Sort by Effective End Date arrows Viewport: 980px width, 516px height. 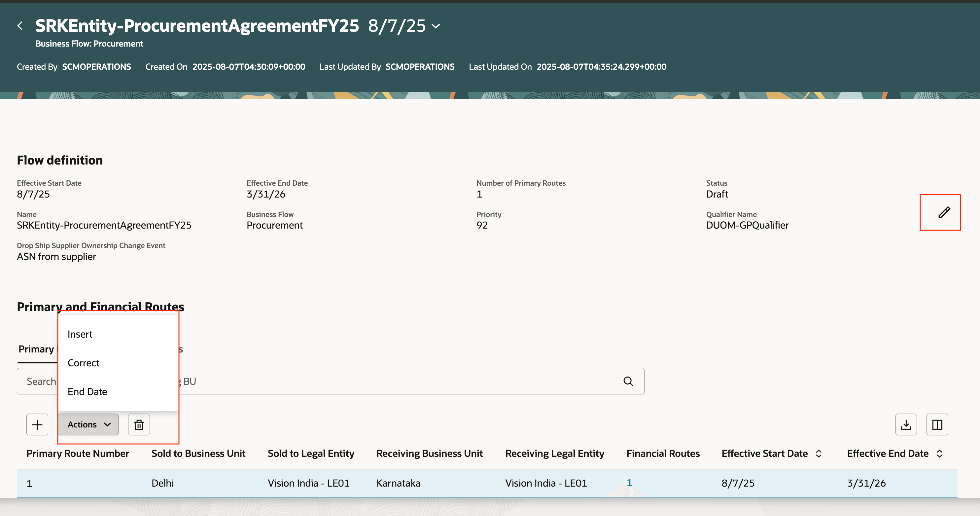click(x=939, y=454)
